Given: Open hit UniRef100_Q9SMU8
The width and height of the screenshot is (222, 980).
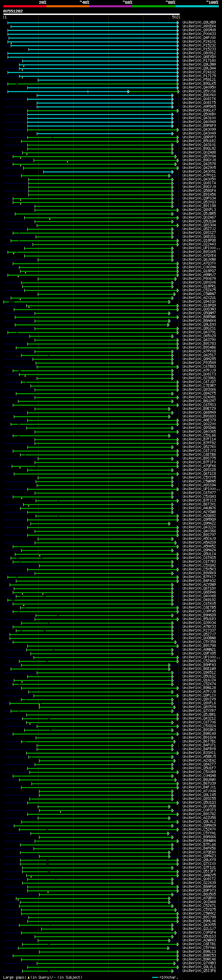Looking at the screenshot, I should [x=199, y=30].
